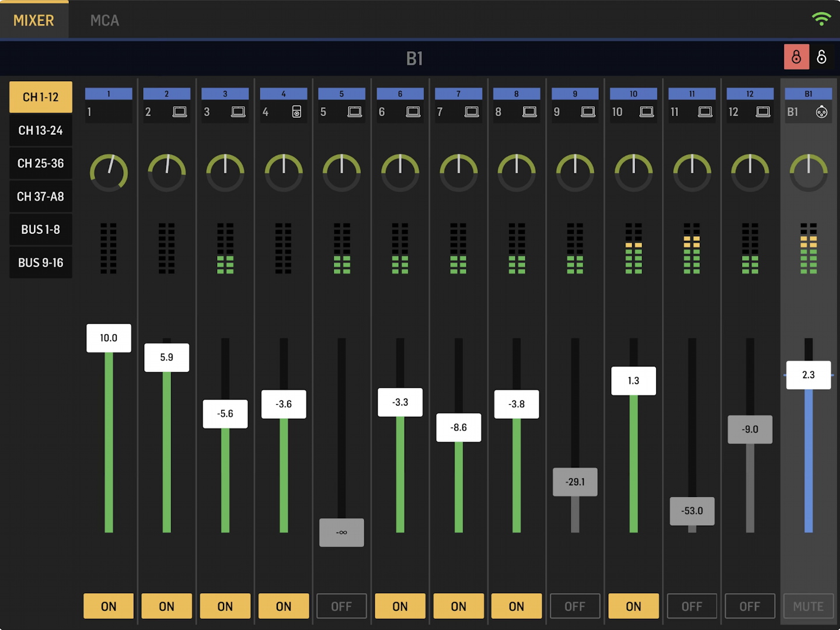Click the XLR connector icon on B1
The width and height of the screenshot is (840, 630).
[821, 112]
